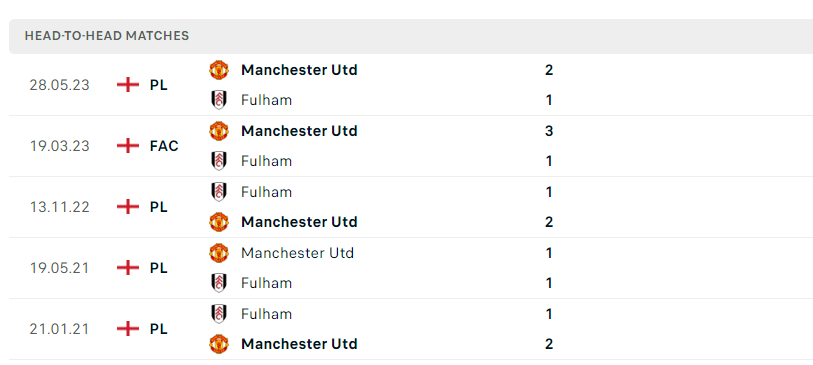Click Fulham crest in 19.03.23 match

219,161
